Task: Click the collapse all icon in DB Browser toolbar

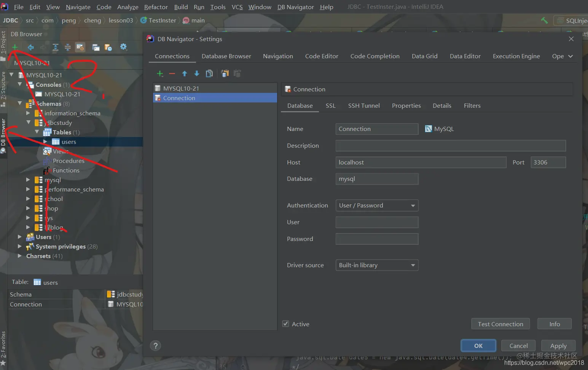Action: [x=68, y=47]
